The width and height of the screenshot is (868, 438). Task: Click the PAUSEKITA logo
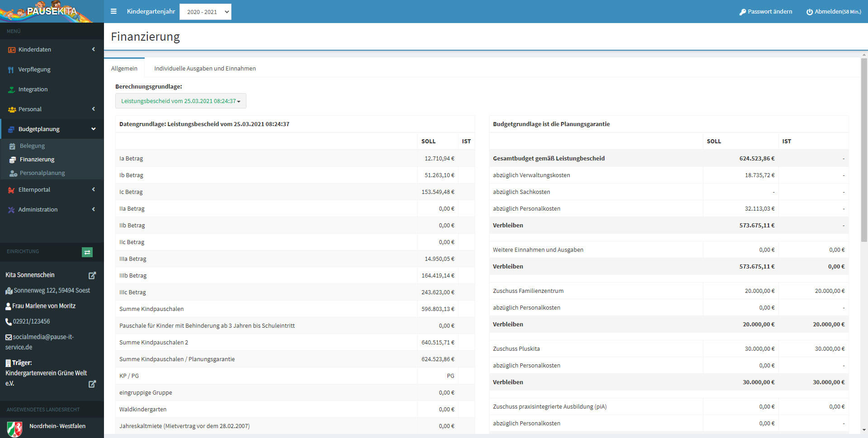tap(50, 11)
